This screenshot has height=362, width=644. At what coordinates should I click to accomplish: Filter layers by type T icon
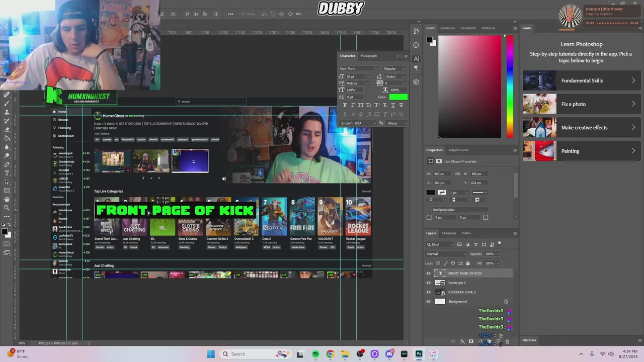point(475,244)
